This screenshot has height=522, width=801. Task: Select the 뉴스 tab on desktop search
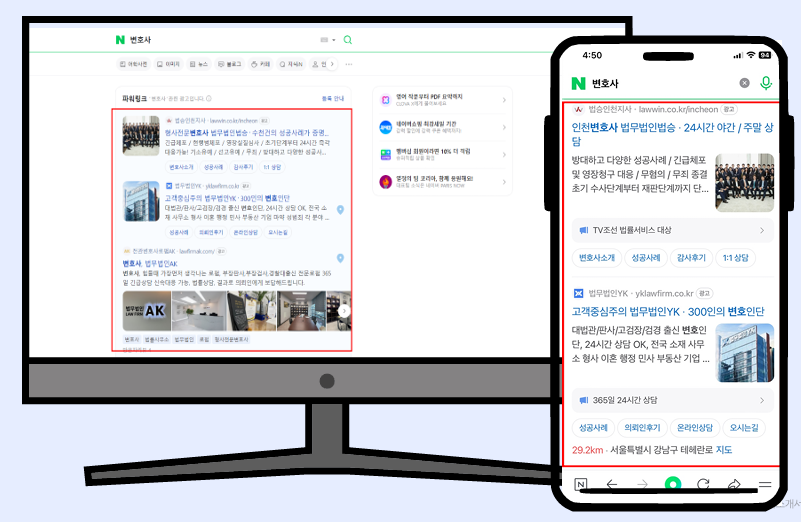198,64
